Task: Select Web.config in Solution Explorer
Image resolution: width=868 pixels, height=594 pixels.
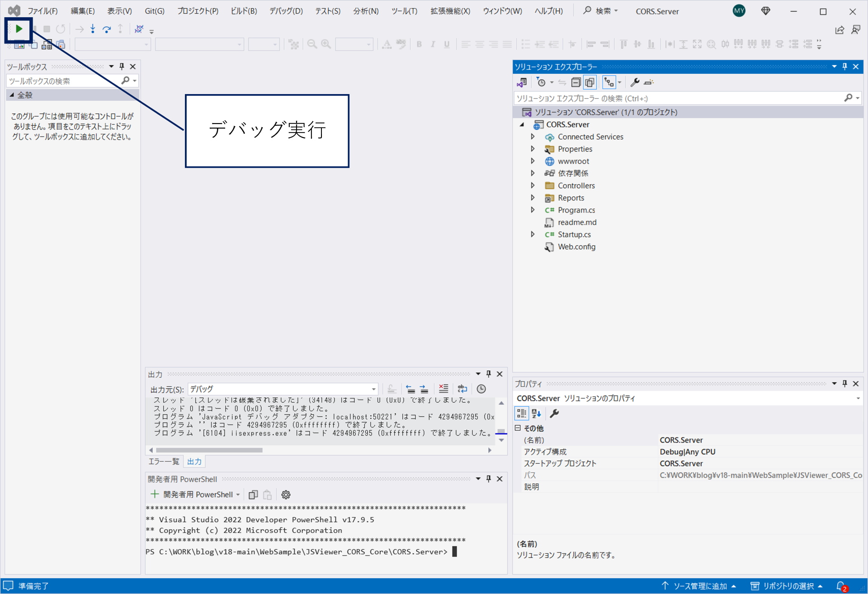Action: (x=576, y=247)
